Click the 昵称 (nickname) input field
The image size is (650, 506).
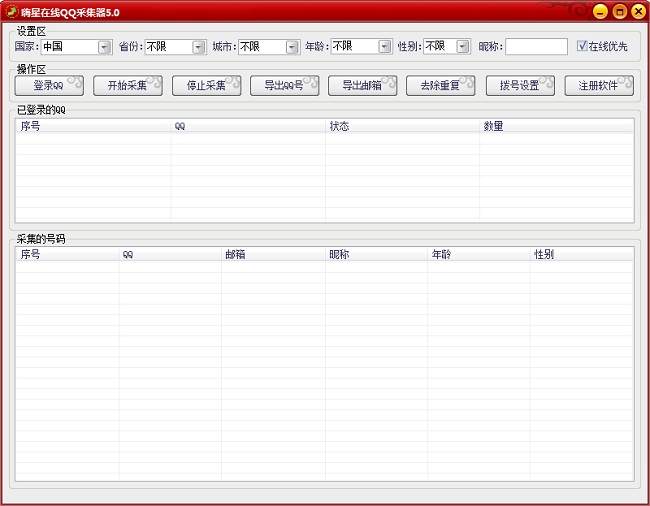click(536, 46)
